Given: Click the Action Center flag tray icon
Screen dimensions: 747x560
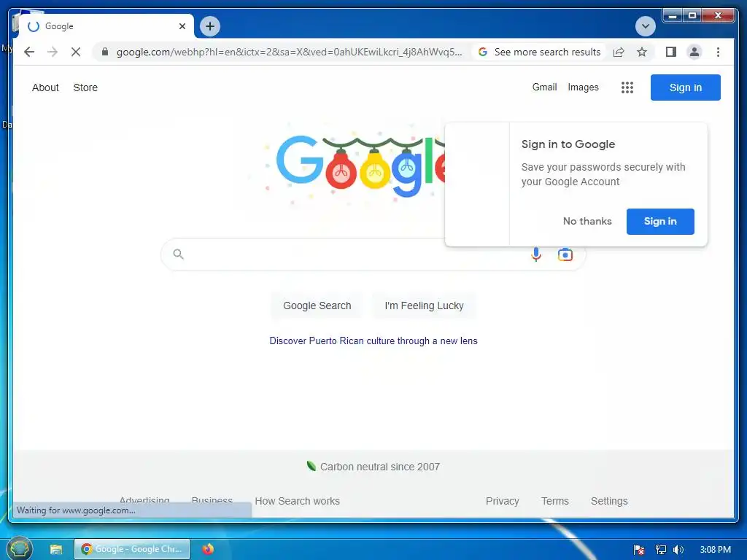Looking at the screenshot, I should click(x=639, y=550).
